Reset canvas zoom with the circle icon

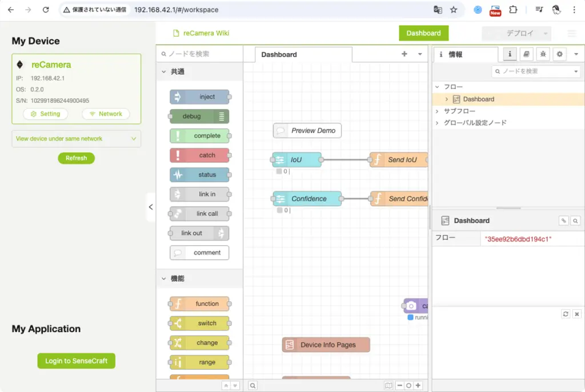tap(409, 385)
